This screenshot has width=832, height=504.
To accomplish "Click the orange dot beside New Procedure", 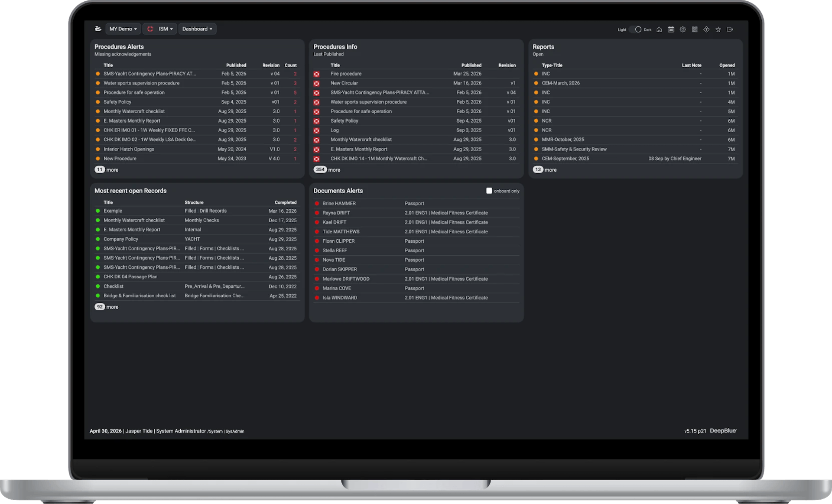I will point(98,159).
